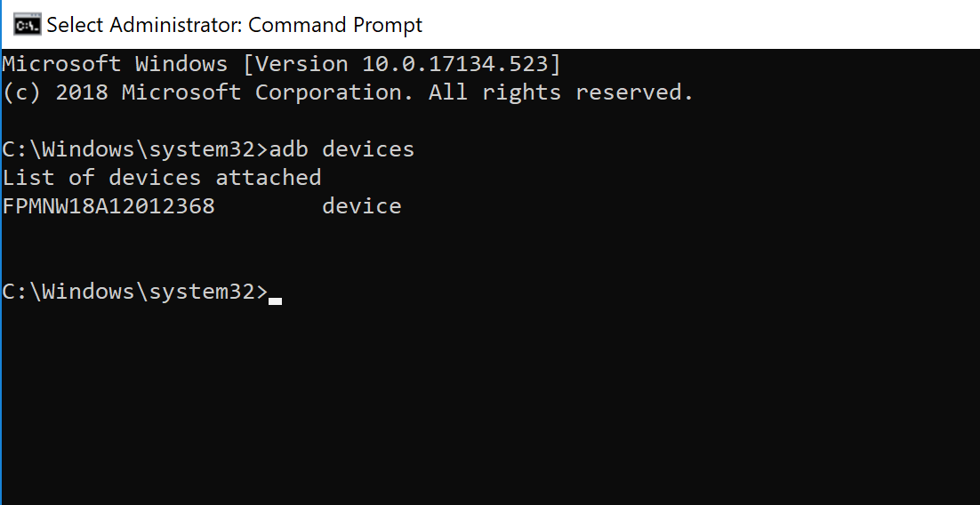
Task: Click the 'Select Administrator: Command Prompt' window title
Action: coord(235,25)
